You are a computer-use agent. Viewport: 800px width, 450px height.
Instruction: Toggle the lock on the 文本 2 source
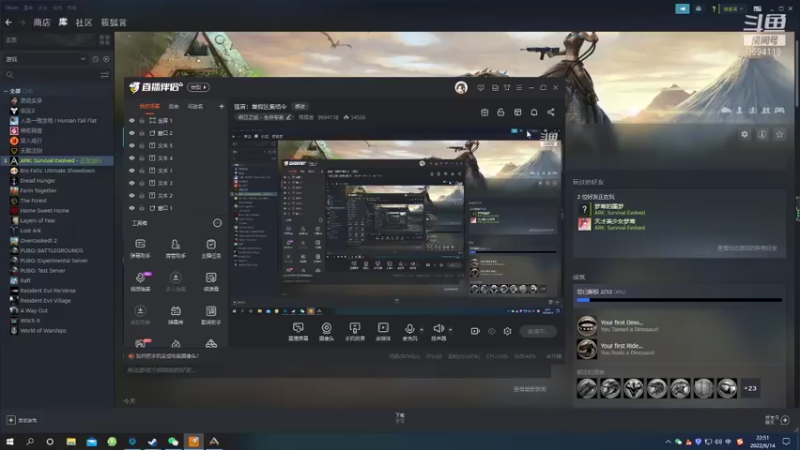(x=142, y=196)
